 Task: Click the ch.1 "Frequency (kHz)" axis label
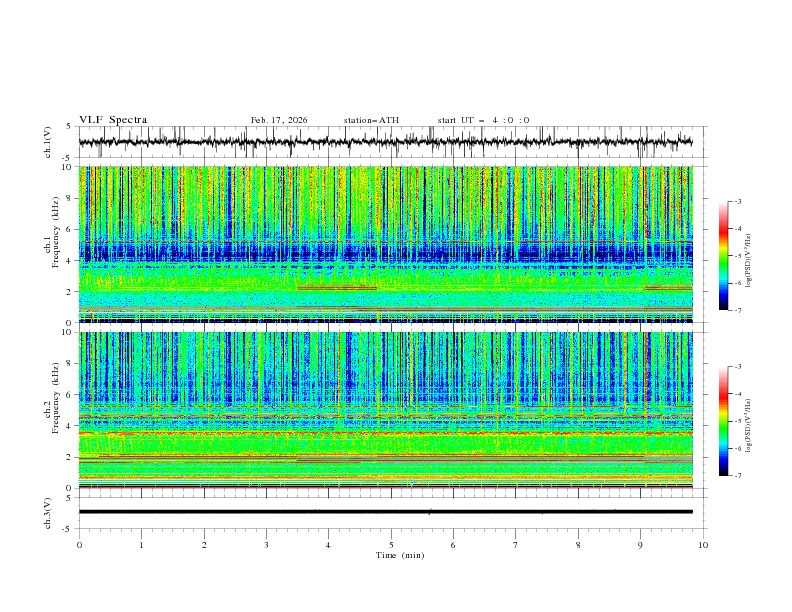click(56, 230)
